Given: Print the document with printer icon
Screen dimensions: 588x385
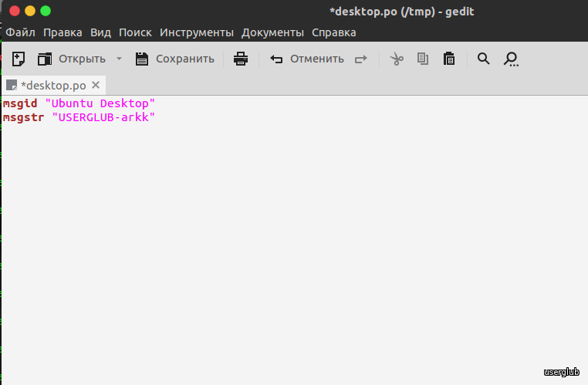Looking at the screenshot, I should (241, 59).
